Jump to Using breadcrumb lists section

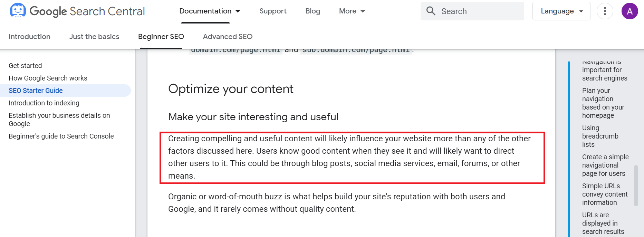600,136
